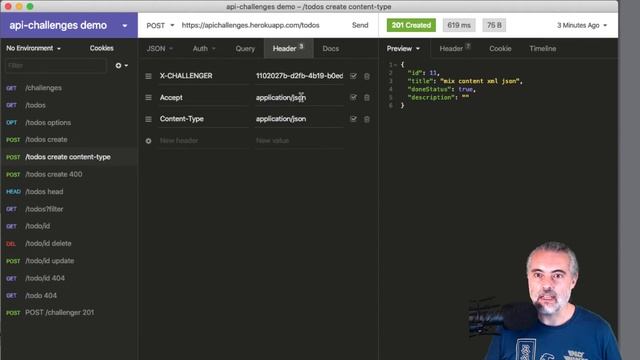The height and width of the screenshot is (360, 640).
Task: Select the POST /todo/id update request
Action: click(69, 261)
